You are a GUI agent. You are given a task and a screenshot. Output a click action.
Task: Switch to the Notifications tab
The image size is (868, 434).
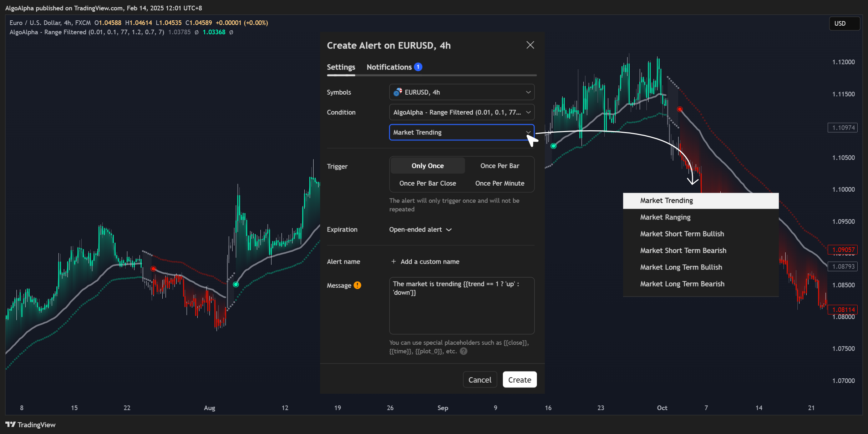click(389, 67)
